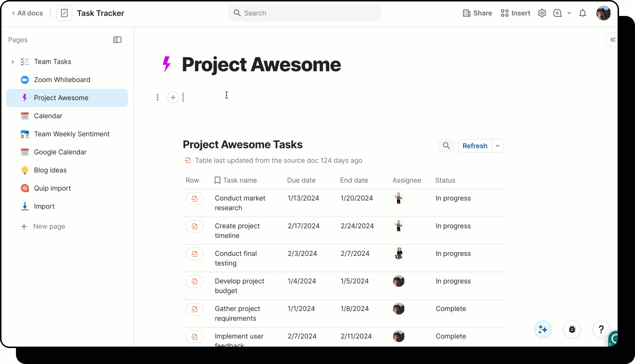Click the AI sparkle assistant button

click(543, 329)
